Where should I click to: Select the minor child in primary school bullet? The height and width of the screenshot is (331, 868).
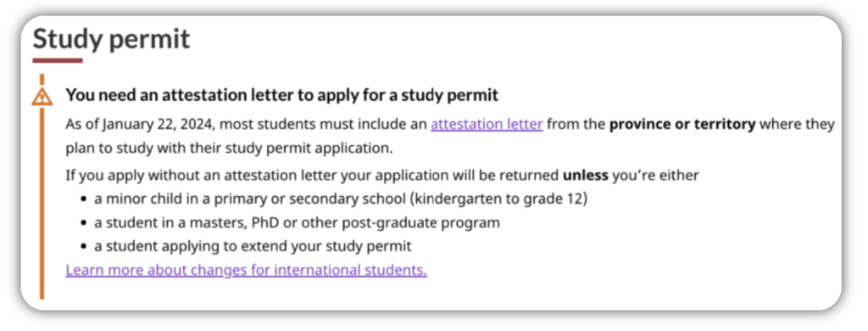[x=341, y=199]
